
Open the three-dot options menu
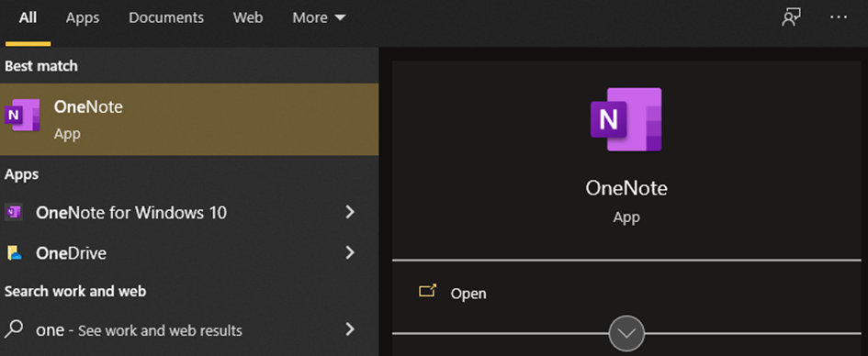(839, 17)
